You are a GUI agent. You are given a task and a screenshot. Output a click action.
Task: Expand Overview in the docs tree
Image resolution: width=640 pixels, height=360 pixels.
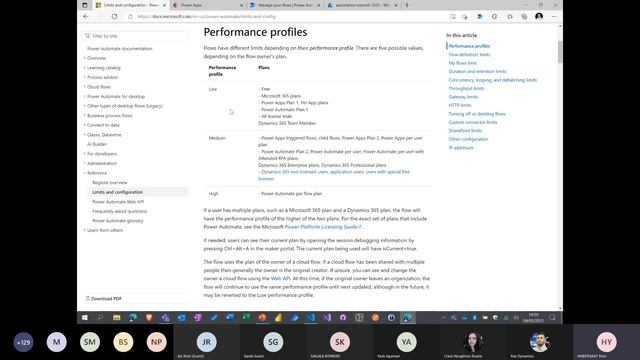click(84, 58)
